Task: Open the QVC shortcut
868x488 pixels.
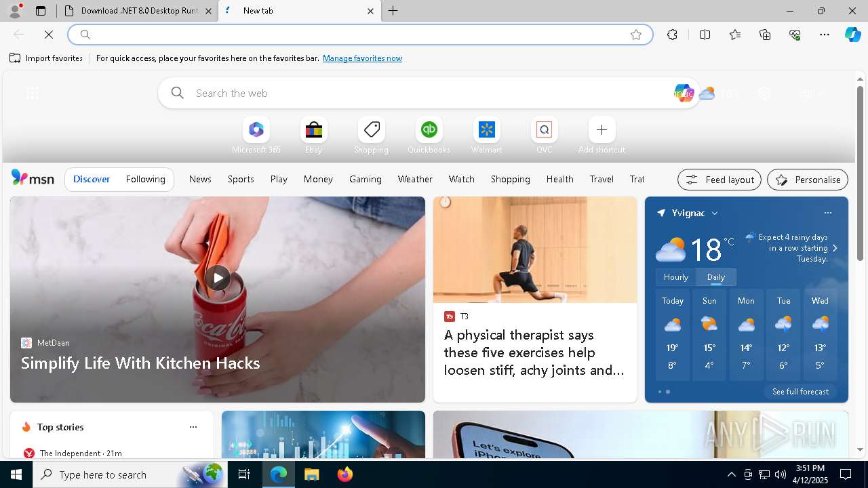Action: (544, 136)
